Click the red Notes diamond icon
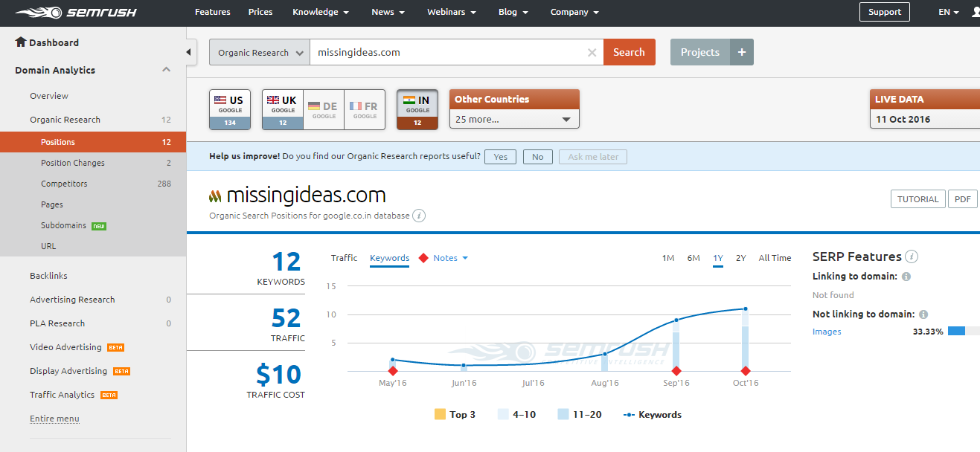 (x=423, y=258)
